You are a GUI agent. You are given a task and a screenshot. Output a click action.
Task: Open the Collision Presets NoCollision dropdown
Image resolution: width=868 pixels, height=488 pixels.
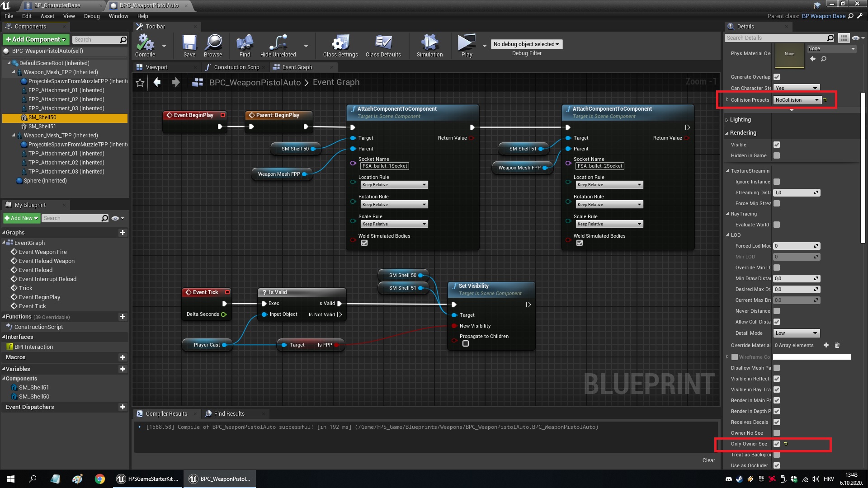pos(797,100)
